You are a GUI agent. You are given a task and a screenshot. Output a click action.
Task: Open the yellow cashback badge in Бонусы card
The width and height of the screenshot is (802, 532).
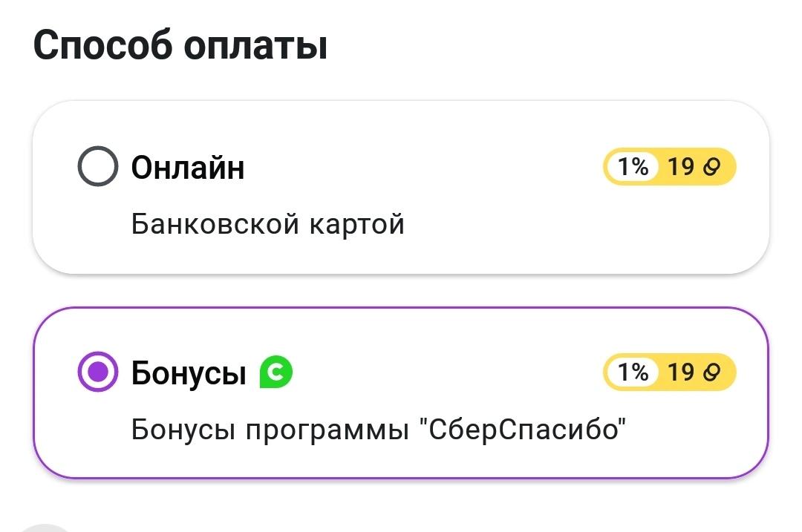670,372
